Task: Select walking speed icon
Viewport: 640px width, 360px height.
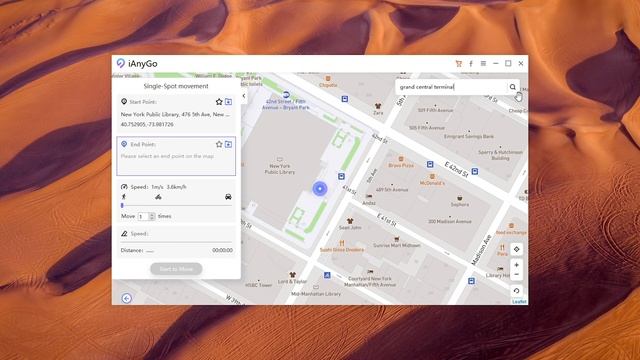Action: (x=124, y=197)
